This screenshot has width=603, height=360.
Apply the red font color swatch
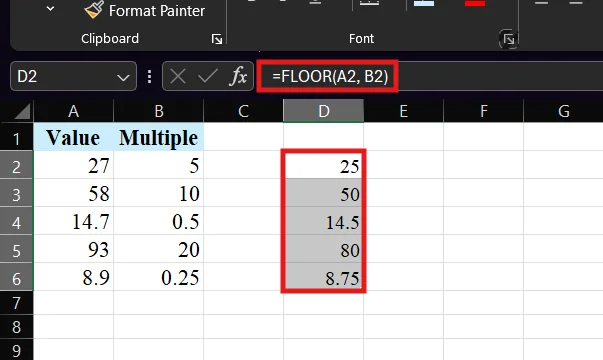pyautogui.click(x=475, y=3)
